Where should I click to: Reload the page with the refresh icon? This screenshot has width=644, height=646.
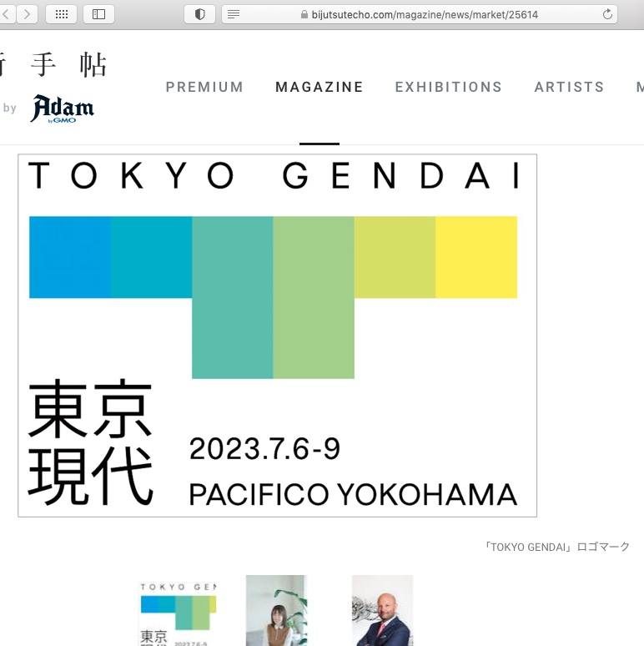click(607, 14)
